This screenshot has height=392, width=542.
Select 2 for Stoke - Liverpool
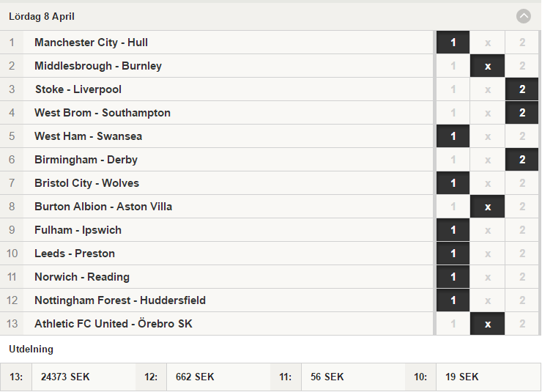tap(522, 89)
